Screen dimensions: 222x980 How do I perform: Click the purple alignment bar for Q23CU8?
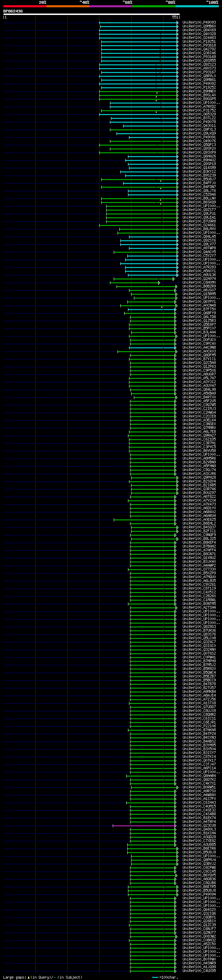click(x=144, y=826)
